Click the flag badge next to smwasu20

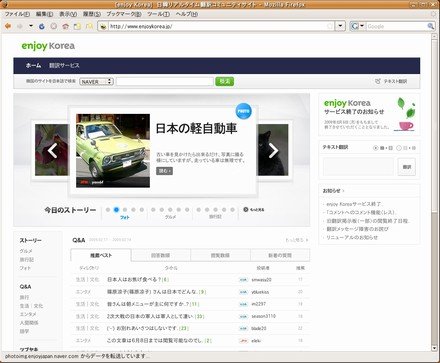coord(243,280)
